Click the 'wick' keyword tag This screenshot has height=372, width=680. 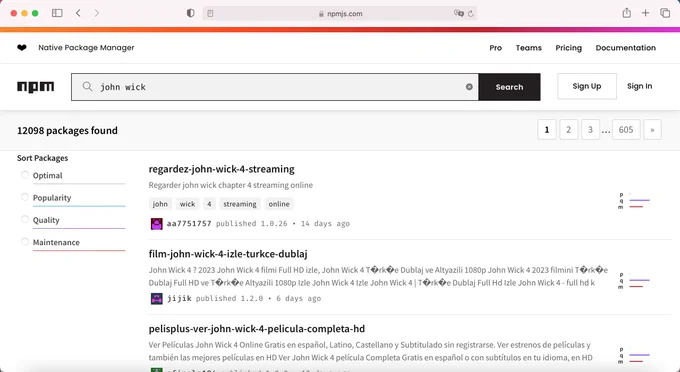coord(187,204)
